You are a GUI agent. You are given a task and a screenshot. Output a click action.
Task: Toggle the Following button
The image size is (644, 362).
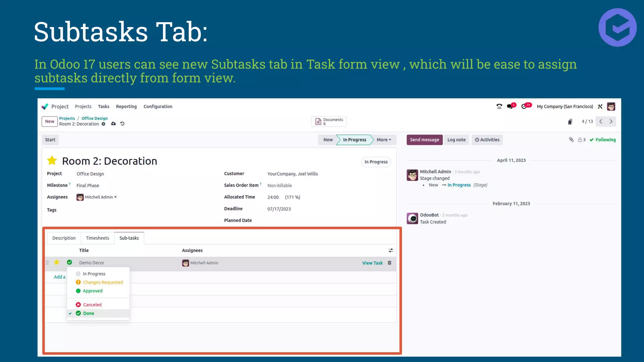602,140
